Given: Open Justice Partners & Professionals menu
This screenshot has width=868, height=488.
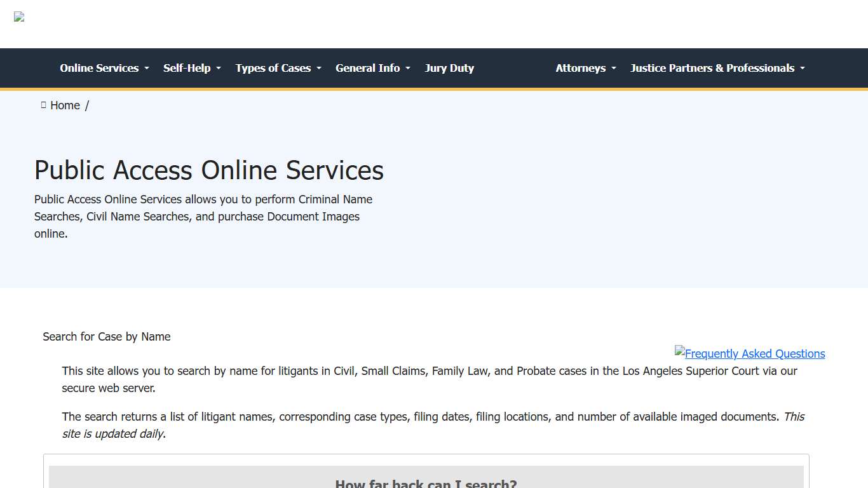Looking at the screenshot, I should 712,68.
